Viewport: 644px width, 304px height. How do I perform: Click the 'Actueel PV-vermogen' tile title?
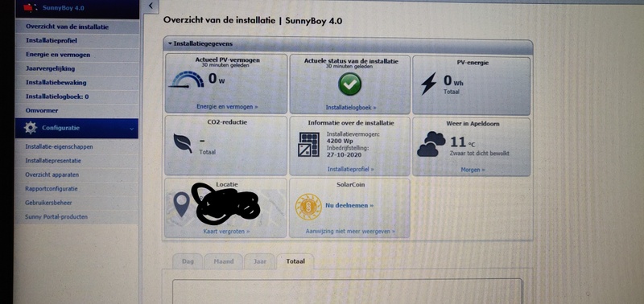(227, 60)
